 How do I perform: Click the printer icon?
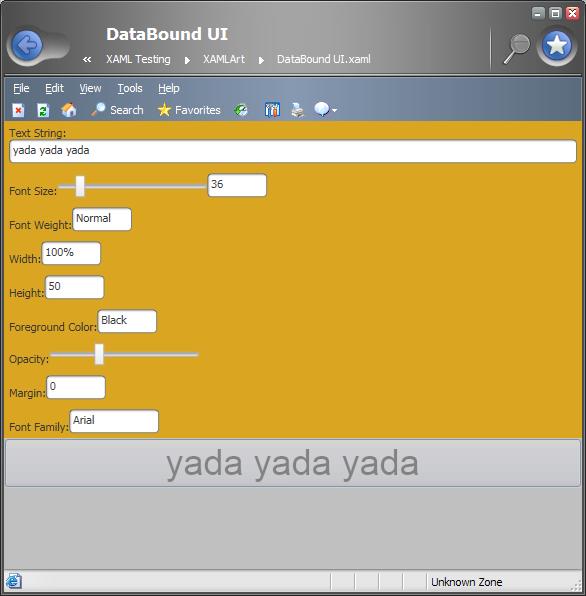pyautogui.click(x=297, y=110)
